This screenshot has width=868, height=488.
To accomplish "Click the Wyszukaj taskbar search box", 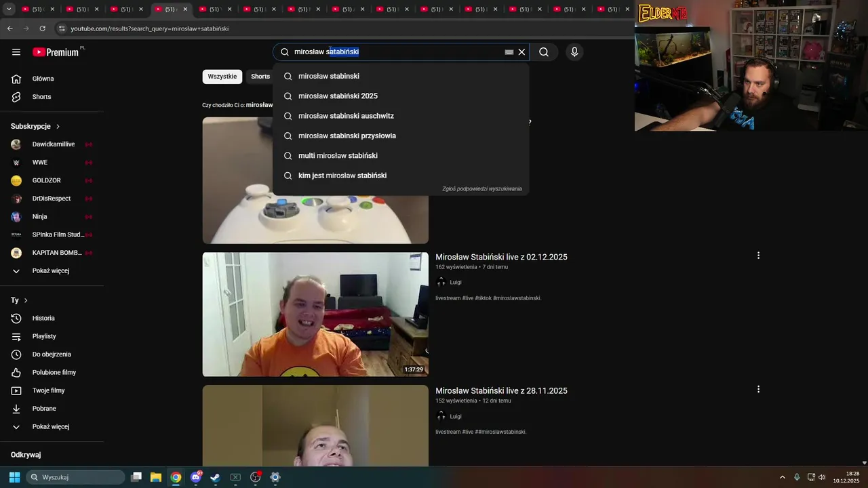I will click(x=75, y=477).
